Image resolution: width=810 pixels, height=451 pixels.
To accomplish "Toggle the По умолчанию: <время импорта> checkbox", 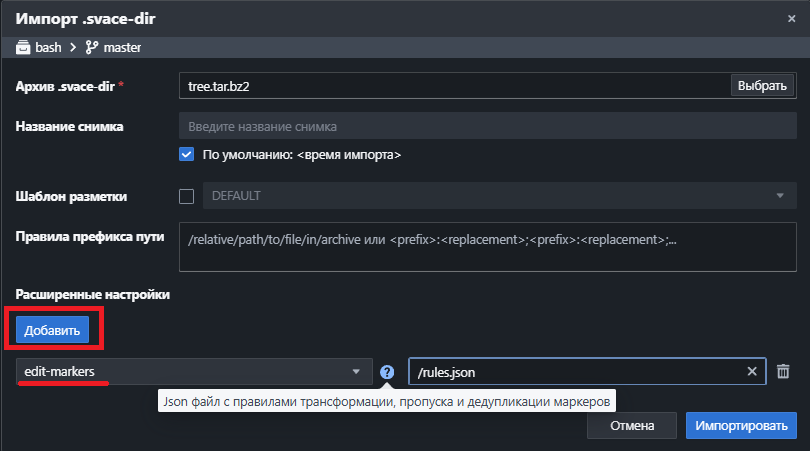I will [186, 155].
